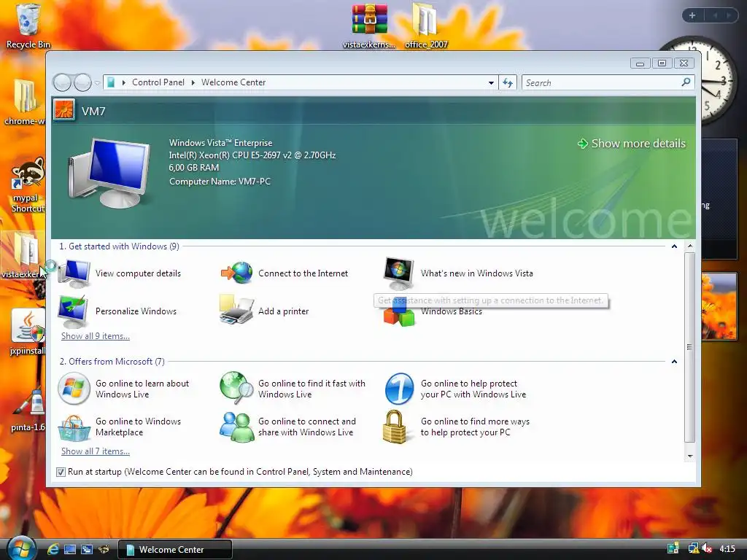Launch Internet Explorer from Quick Launch
This screenshot has height=560, width=747.
53,549
